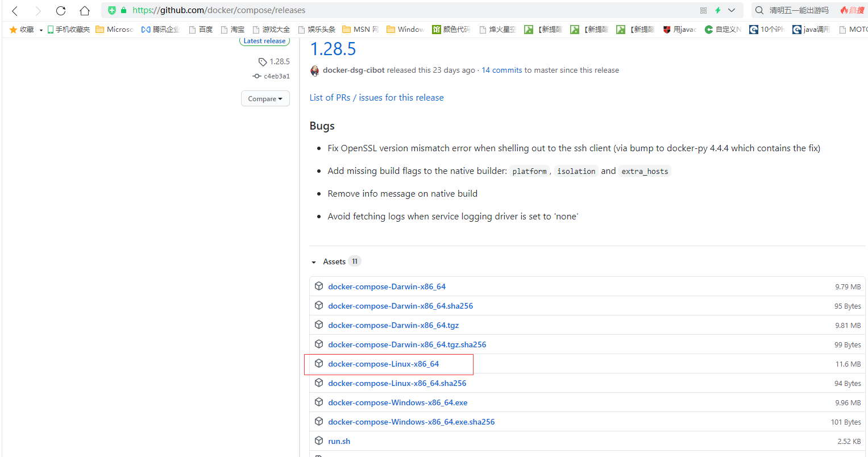
Task: Open the Compare dropdown
Action: 265,98
